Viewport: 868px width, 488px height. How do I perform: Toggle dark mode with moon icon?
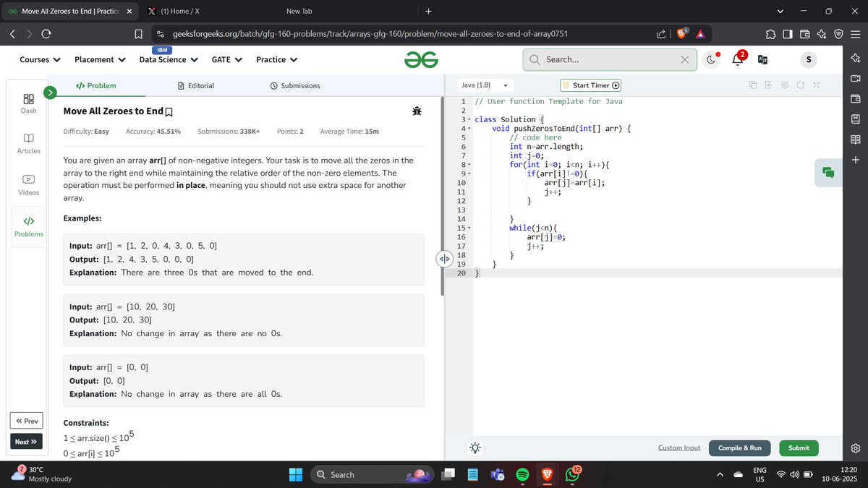click(711, 59)
